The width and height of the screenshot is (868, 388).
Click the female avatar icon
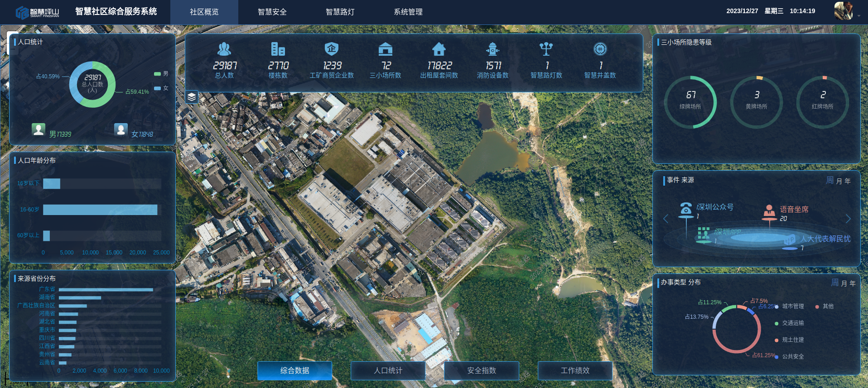121,130
